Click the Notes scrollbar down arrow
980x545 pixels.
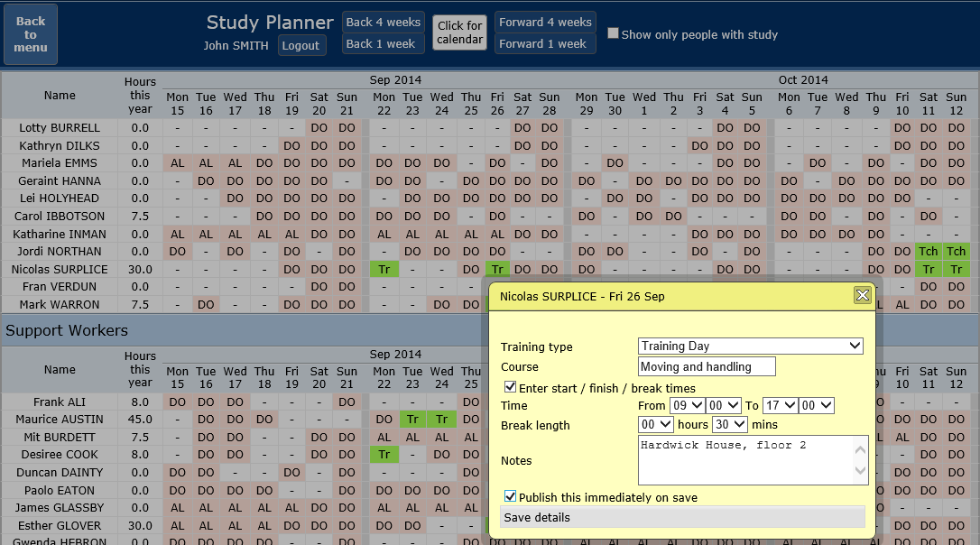point(861,471)
